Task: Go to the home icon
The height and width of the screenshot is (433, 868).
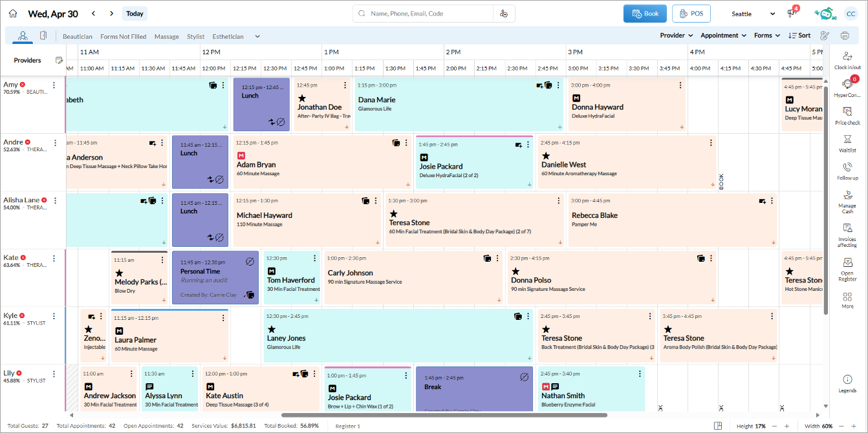Action: point(13,14)
